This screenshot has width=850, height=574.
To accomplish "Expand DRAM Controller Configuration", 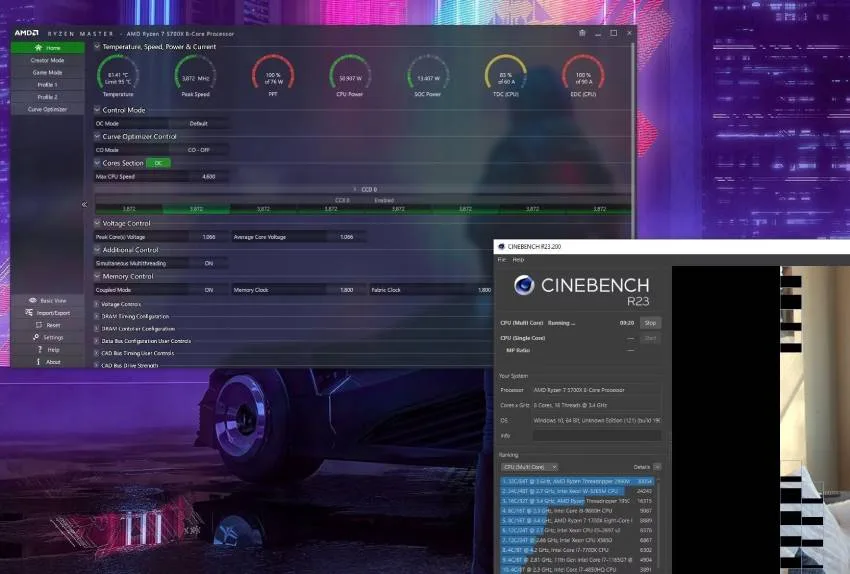I will click(97, 328).
